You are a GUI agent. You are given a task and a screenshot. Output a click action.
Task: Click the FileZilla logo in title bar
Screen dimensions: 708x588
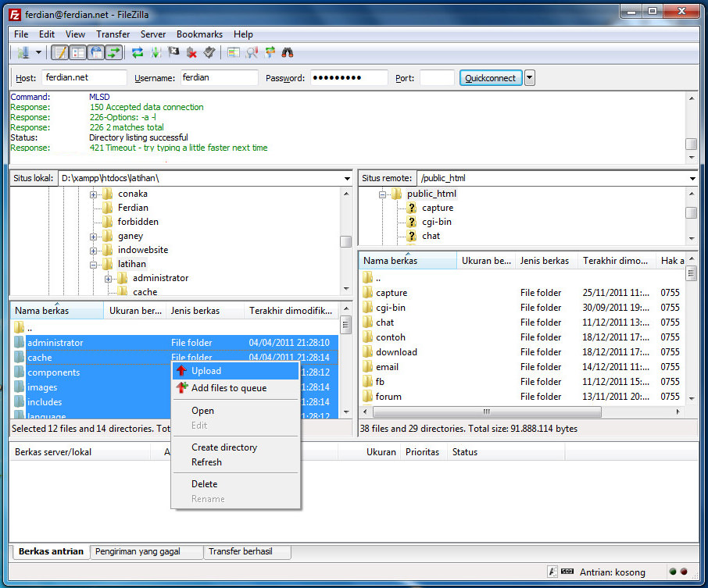pyautogui.click(x=15, y=14)
